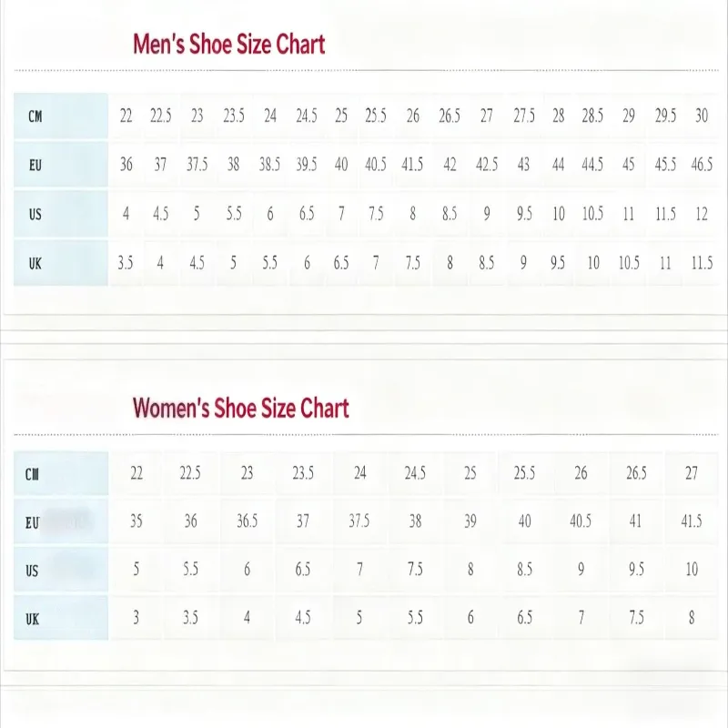Click EU size 41.5 in women's chart
This screenshot has height=728, width=728.
tap(692, 521)
